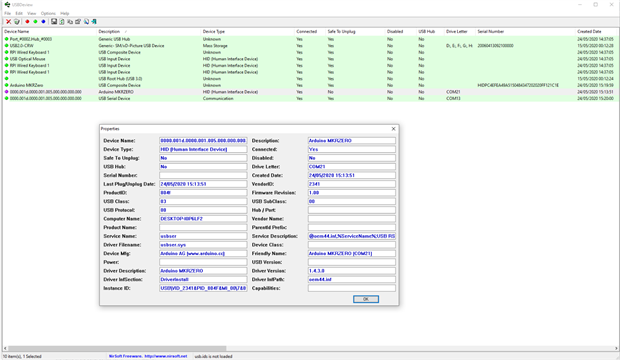Click the Instance ID field in Properties
The image size is (620, 360).
pos(203,288)
